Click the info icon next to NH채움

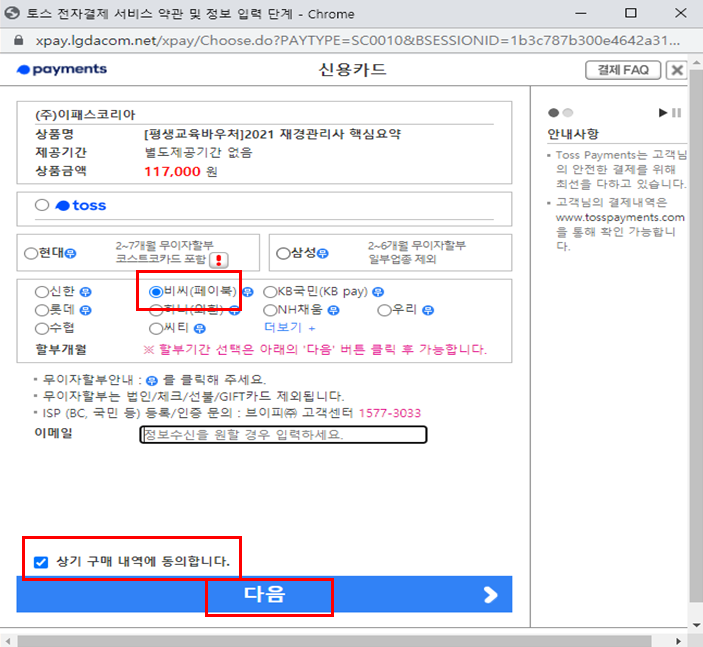pos(333,310)
